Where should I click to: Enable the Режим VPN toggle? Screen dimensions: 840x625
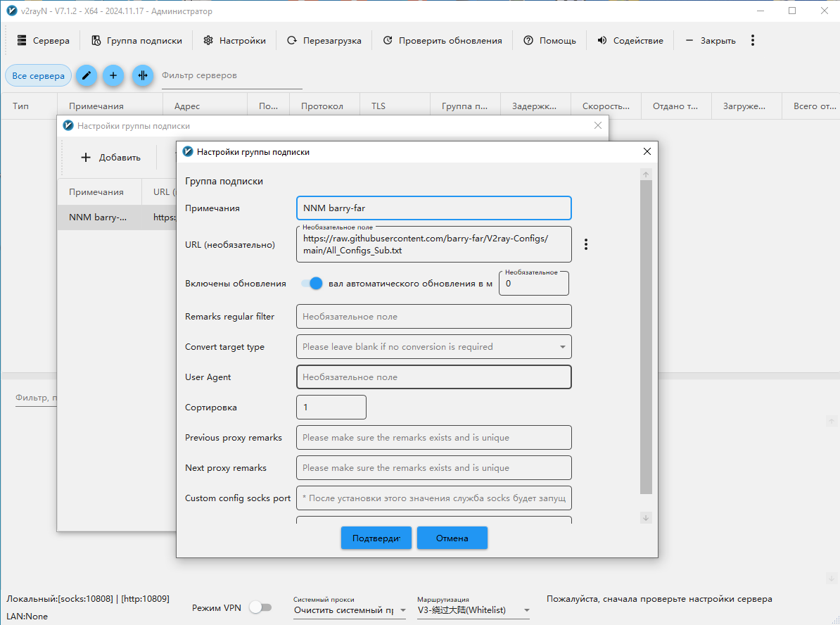point(260,607)
